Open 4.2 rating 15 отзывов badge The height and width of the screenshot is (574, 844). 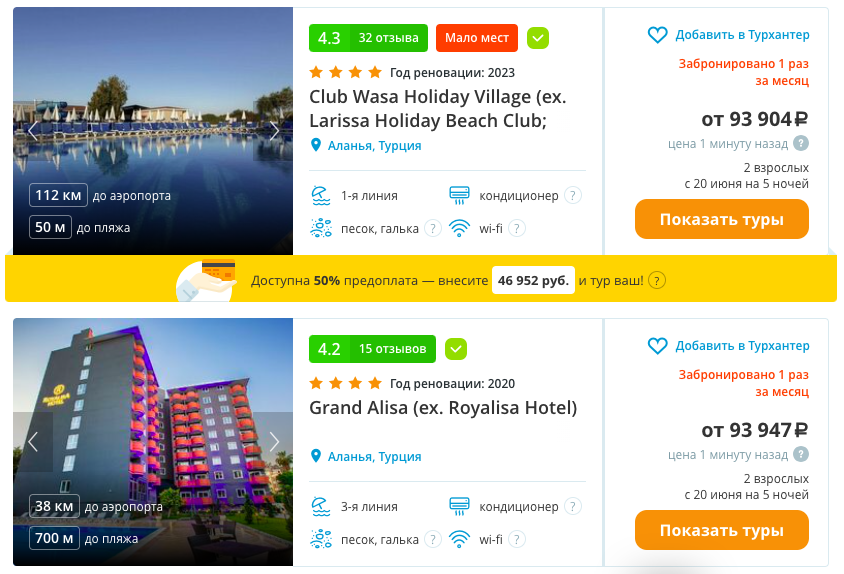pyautogui.click(x=372, y=349)
